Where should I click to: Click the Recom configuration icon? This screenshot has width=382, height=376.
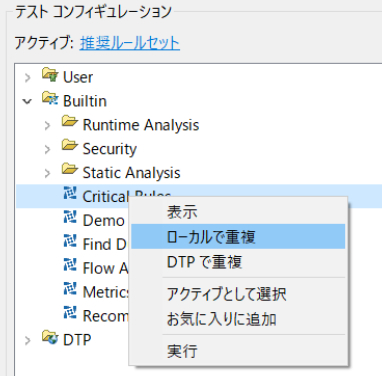point(70,314)
